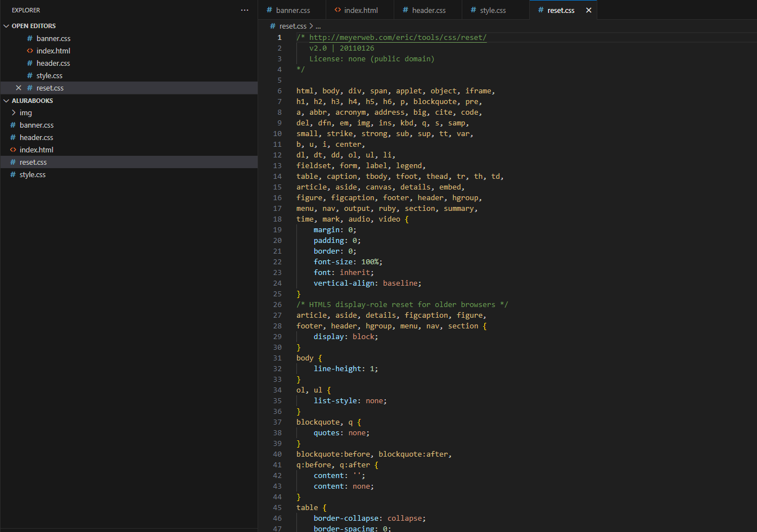Click line number 1 in the gutter

tap(280, 37)
